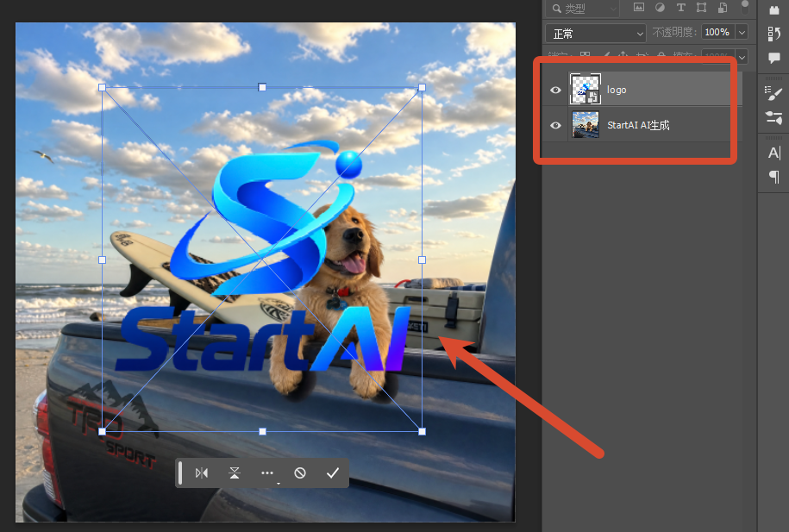Open the Character panel (A) icon
Image resolution: width=789 pixels, height=532 pixels.
coord(774,153)
